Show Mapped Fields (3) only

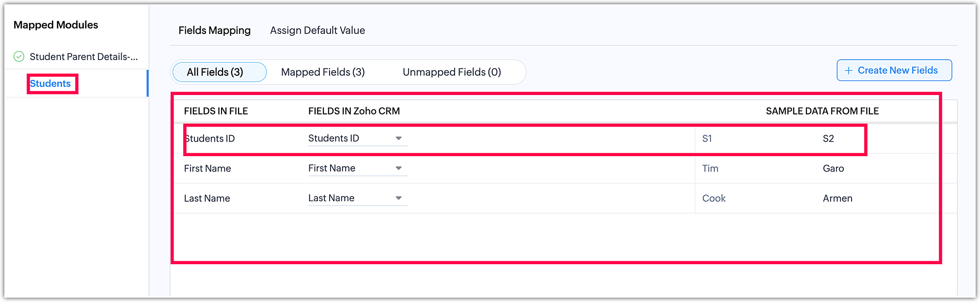click(323, 72)
